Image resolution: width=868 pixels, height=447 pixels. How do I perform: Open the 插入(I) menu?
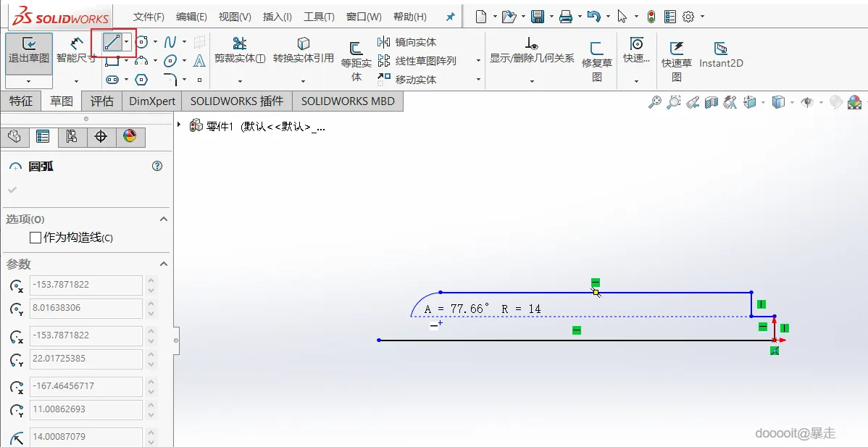coord(277,17)
